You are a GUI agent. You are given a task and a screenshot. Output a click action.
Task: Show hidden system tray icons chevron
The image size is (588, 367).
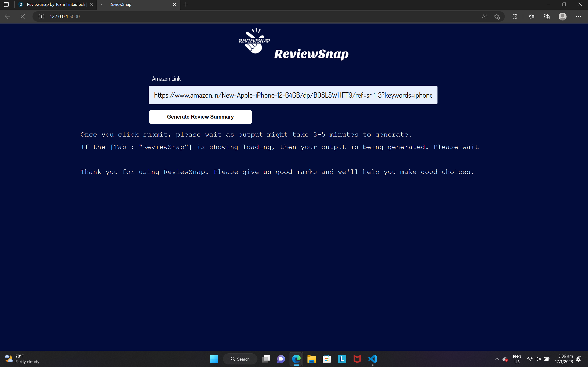[x=497, y=359]
